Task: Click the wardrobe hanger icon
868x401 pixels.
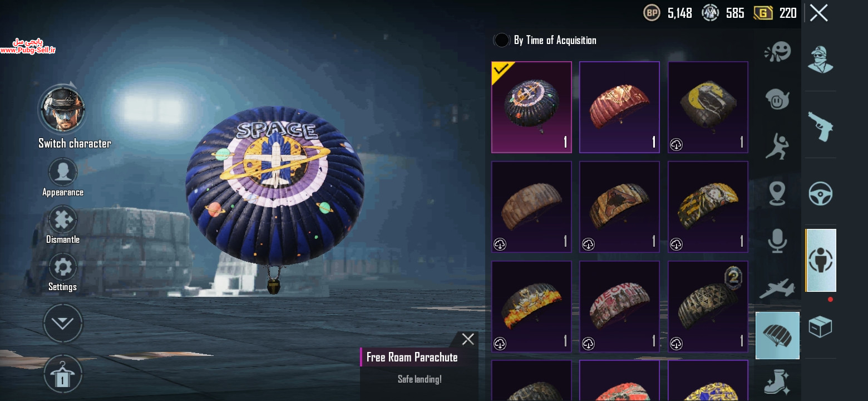Action: [x=63, y=374]
